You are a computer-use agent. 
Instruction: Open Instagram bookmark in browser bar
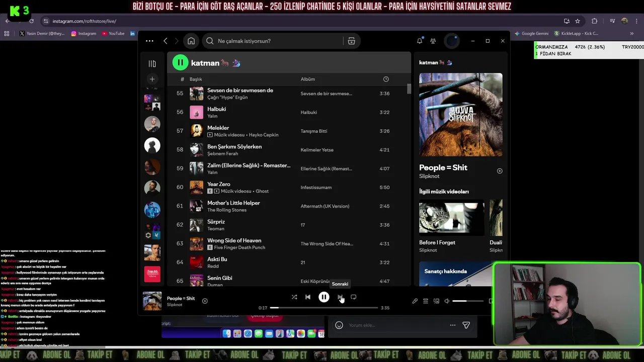(84, 33)
